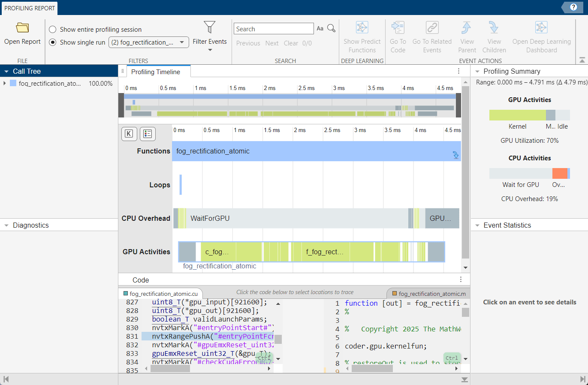
Task: Click the Filter Events dropdown arrow
Action: point(210,50)
